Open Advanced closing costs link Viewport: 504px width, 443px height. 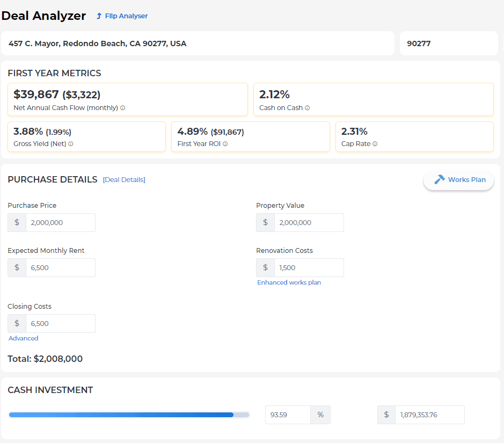click(x=24, y=338)
